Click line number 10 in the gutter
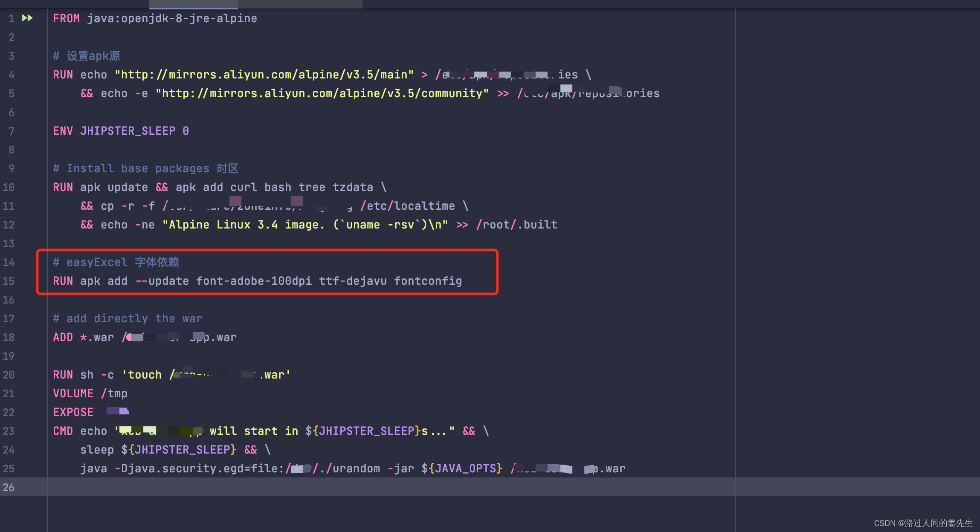 tap(9, 187)
